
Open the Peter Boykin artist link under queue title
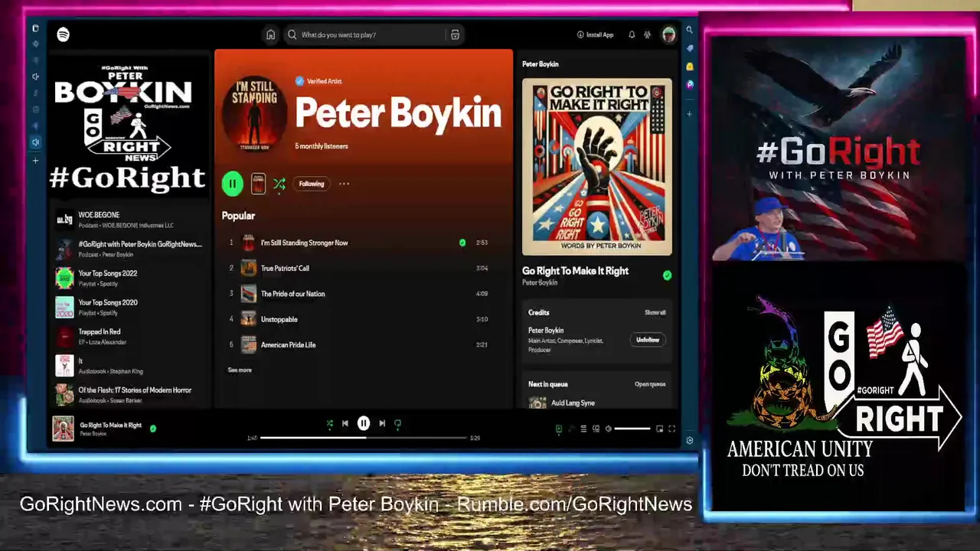540,282
